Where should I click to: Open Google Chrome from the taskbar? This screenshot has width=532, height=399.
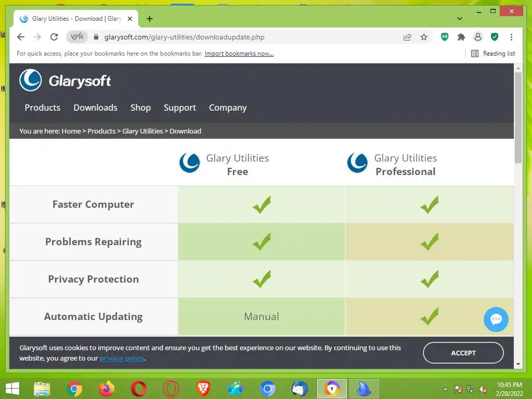74,389
